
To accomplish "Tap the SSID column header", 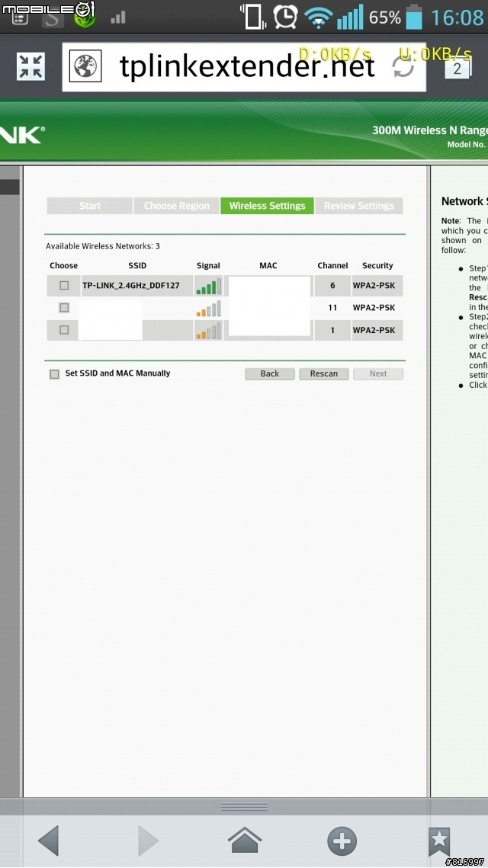I will tap(137, 266).
